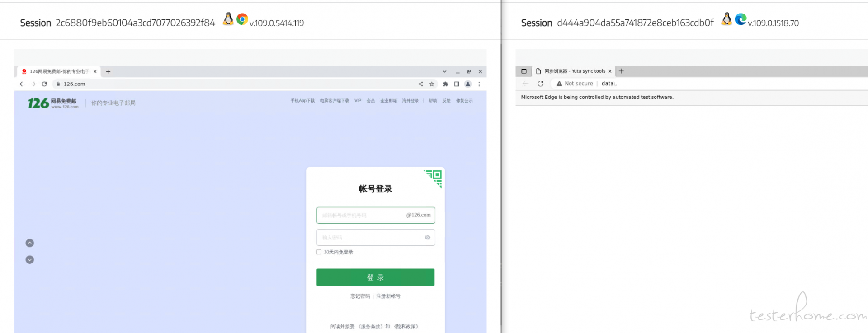Viewport: 868px width, 333px height.
Task: Open the 反馈 navigation link
Action: 447,101
